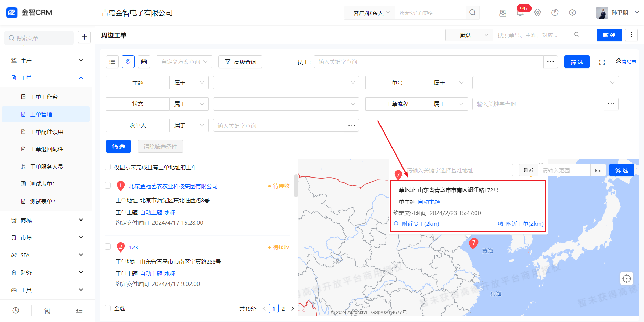Viewport: 644px width, 322px height.
Task: Open 工单配件领用 in sidebar menu
Action: [x=46, y=132]
